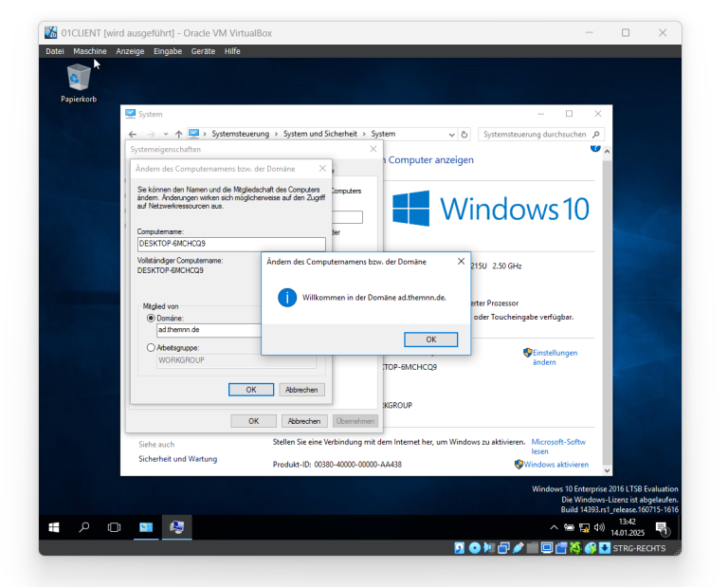Viewport: 728px width, 587px height.
Task: Click the System und Sicherheit breadcrumb
Action: click(320, 135)
